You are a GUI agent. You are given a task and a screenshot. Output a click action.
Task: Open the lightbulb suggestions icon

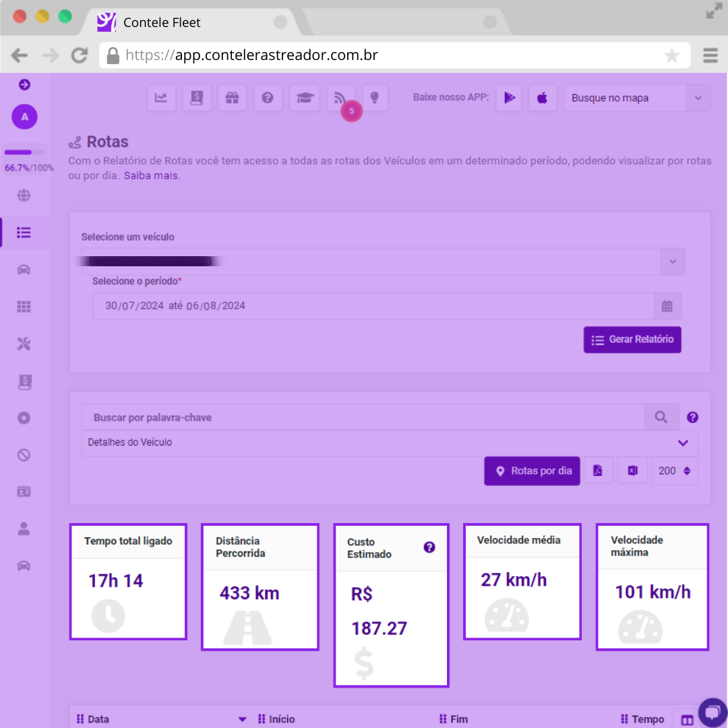pos(375,98)
